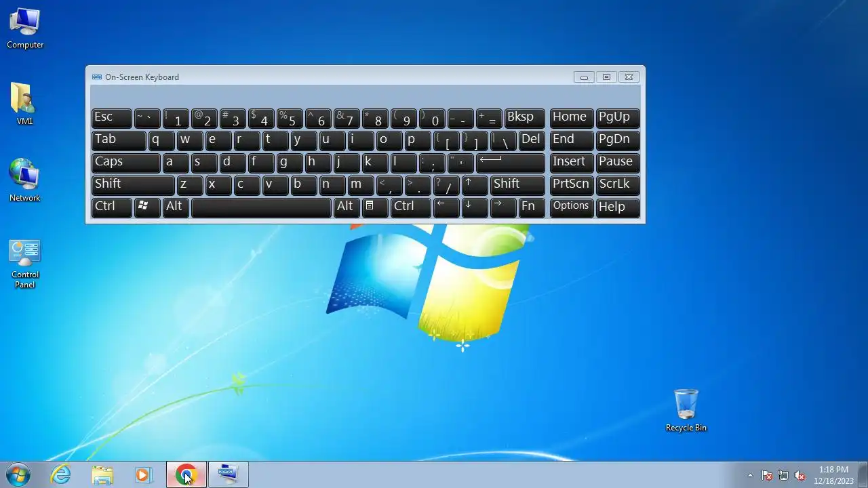Screen dimensions: 868x488
Task: Tap the letter q key
Action: tap(161, 140)
